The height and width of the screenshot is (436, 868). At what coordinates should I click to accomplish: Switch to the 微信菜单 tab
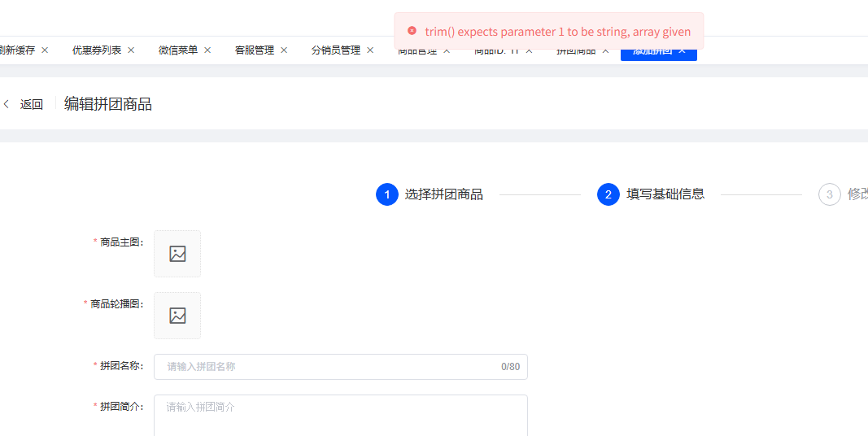click(x=177, y=50)
